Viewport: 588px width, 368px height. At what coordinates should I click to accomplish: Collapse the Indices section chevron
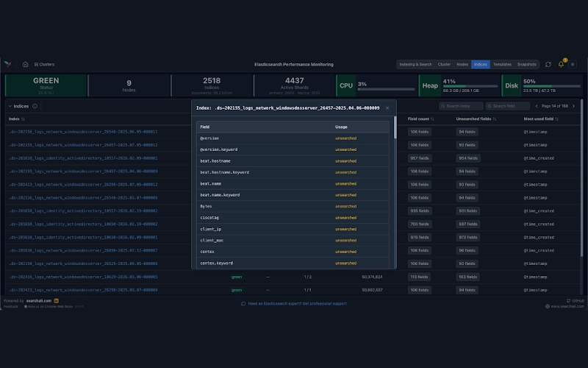tap(10, 106)
